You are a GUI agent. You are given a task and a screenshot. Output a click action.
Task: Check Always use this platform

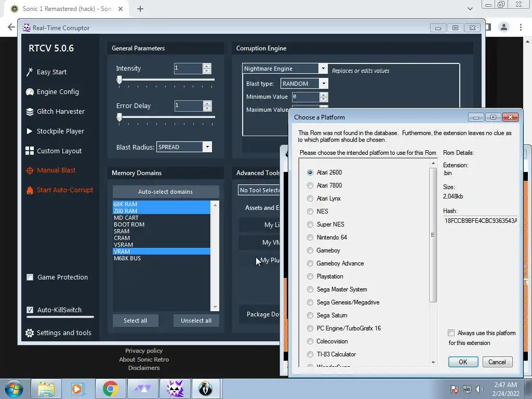pyautogui.click(x=451, y=333)
